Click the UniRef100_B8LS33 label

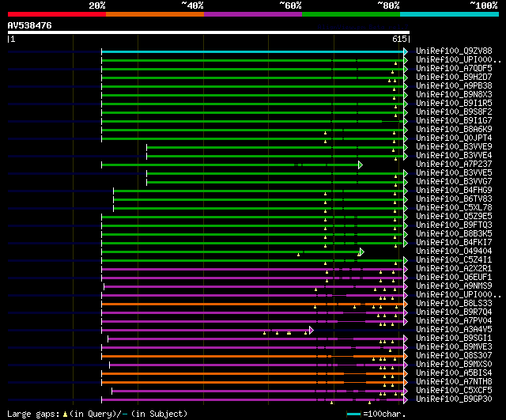(x=454, y=304)
